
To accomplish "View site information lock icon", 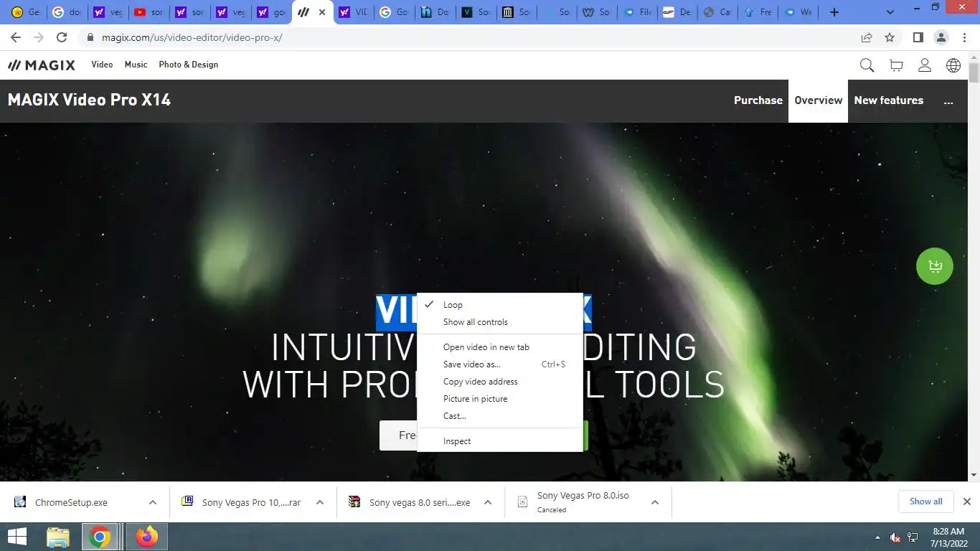I will [90, 37].
